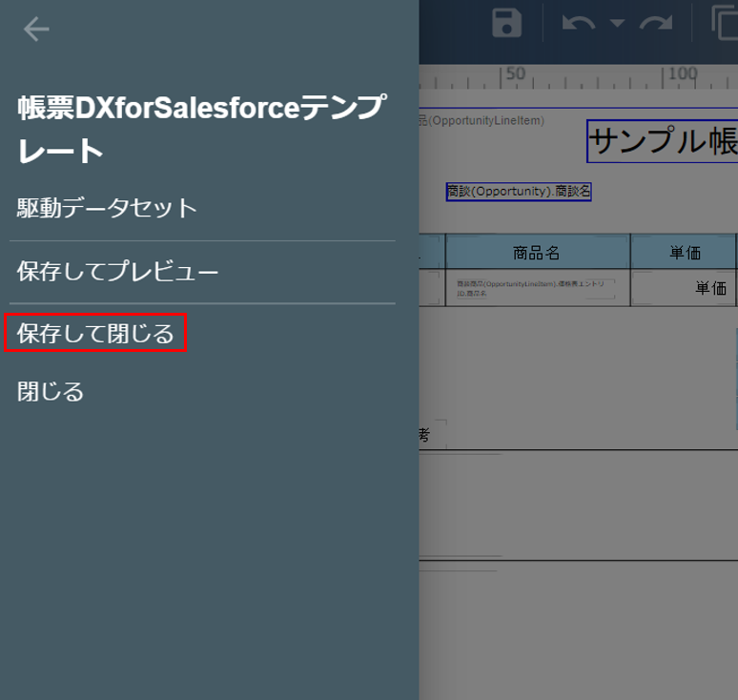Screen dimensions: 738x700
Task: Click the copy icon in the toolbar
Action: click(725, 23)
